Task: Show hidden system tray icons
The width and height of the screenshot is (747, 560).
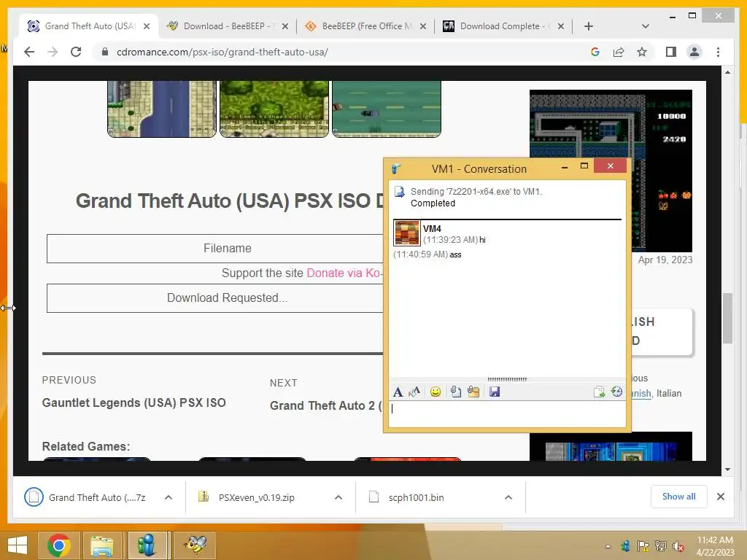Action: click(608, 546)
